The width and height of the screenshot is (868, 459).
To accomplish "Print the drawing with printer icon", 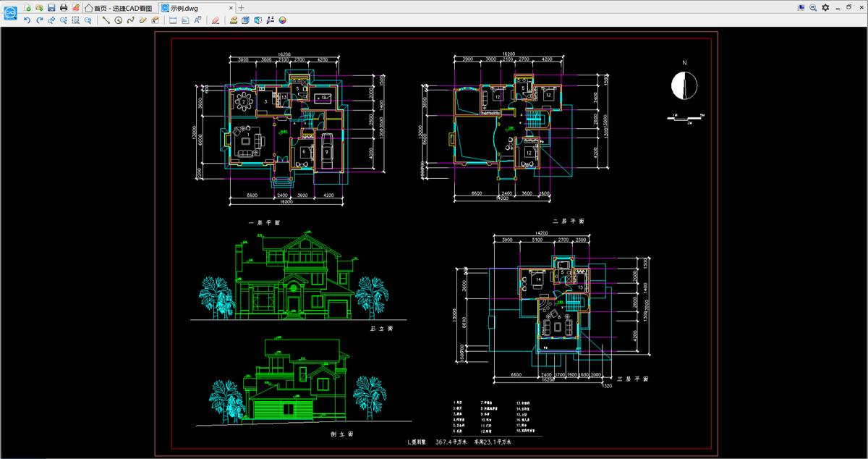I will 64,7.
